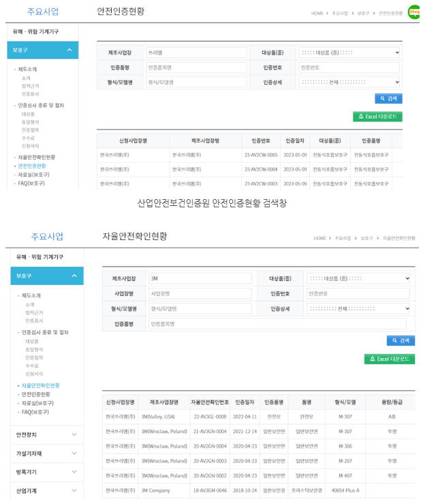Click certification number 23-AV2CW-0005

pyautogui.click(x=261, y=155)
